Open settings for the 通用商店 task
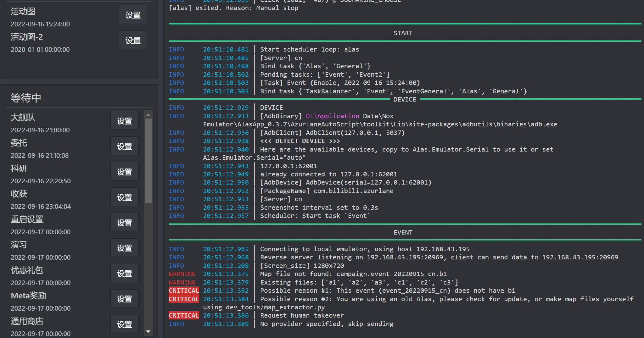Image resolution: width=644 pixels, height=338 pixels. [x=124, y=324]
